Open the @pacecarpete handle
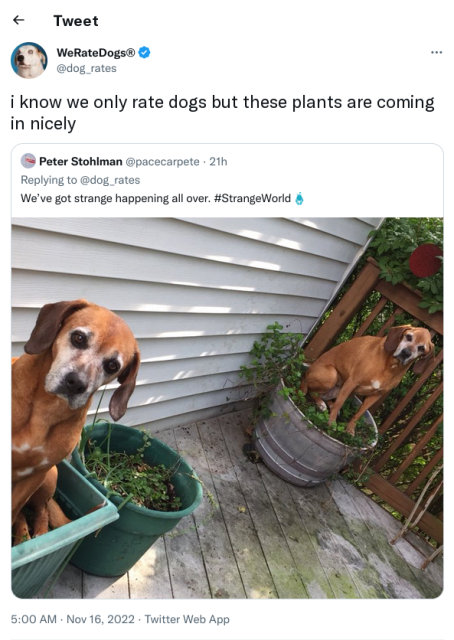 (x=162, y=162)
